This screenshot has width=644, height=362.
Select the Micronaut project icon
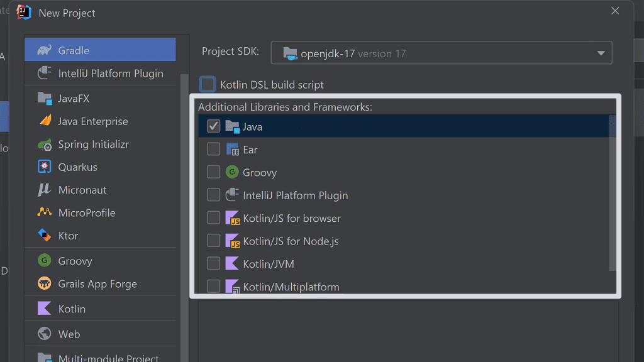coord(44,189)
